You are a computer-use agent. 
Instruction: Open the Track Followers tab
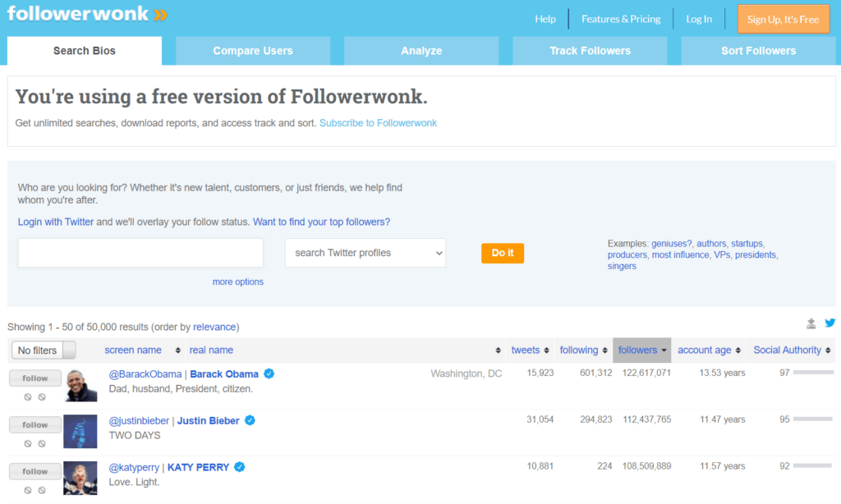(590, 51)
